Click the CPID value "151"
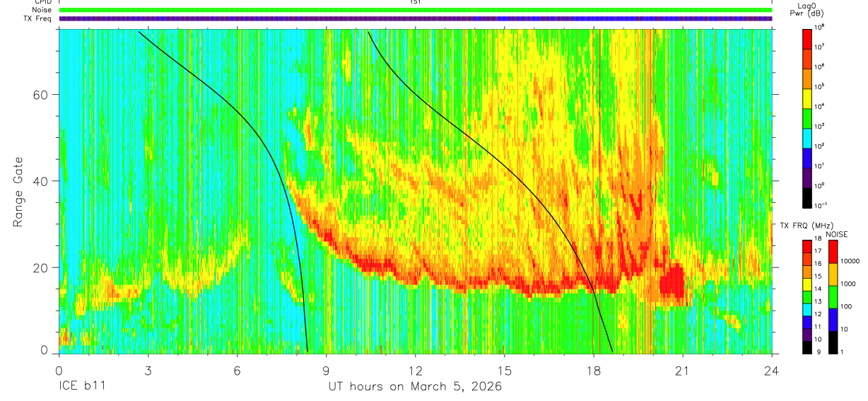The width and height of the screenshot is (868, 401). coord(416,2)
